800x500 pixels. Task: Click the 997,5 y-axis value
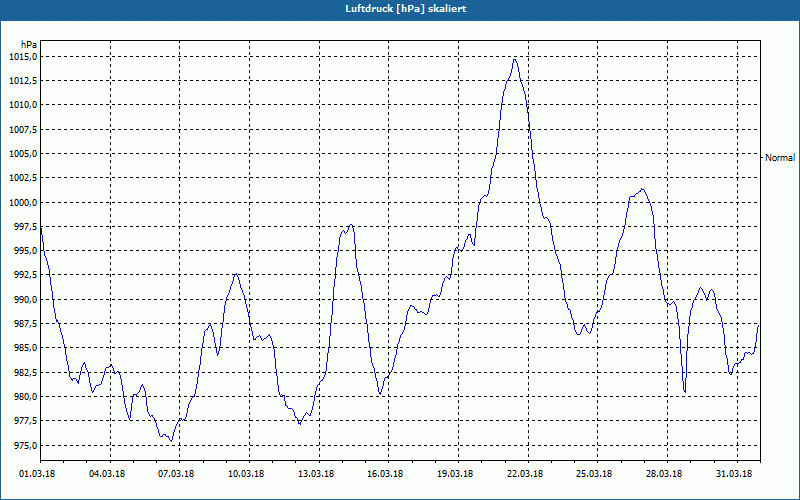[25, 227]
